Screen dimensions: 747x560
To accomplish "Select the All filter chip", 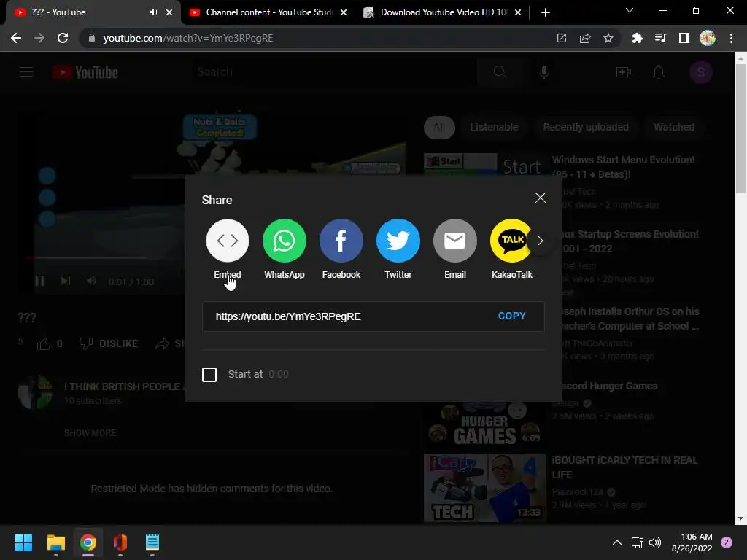I will click(x=439, y=127).
